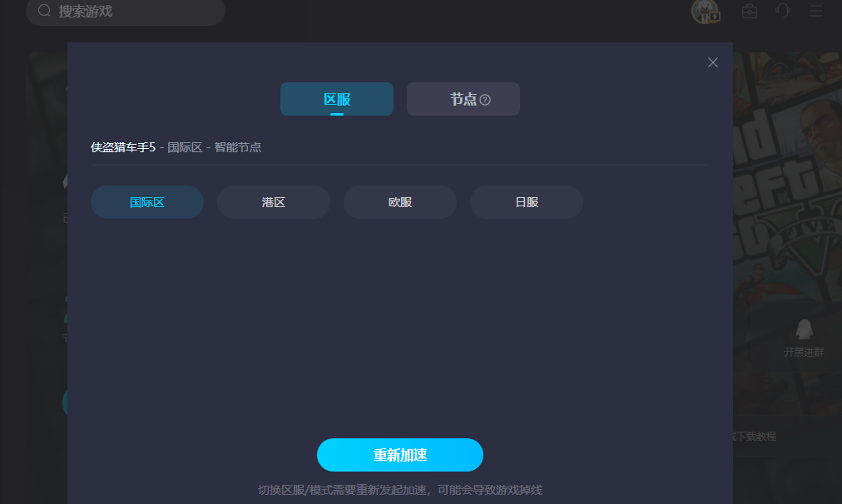Click the 重新加速 button
The width and height of the screenshot is (842, 504).
pyautogui.click(x=400, y=455)
